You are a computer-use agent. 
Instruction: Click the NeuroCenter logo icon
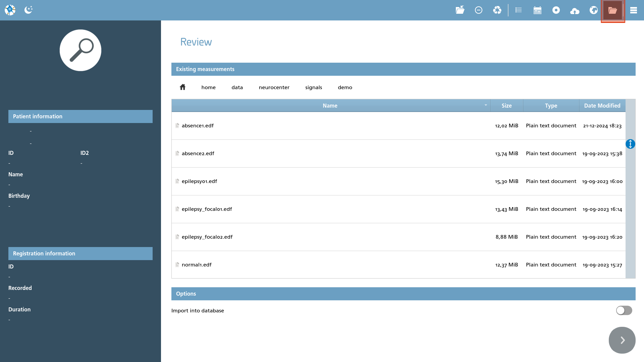point(10,10)
